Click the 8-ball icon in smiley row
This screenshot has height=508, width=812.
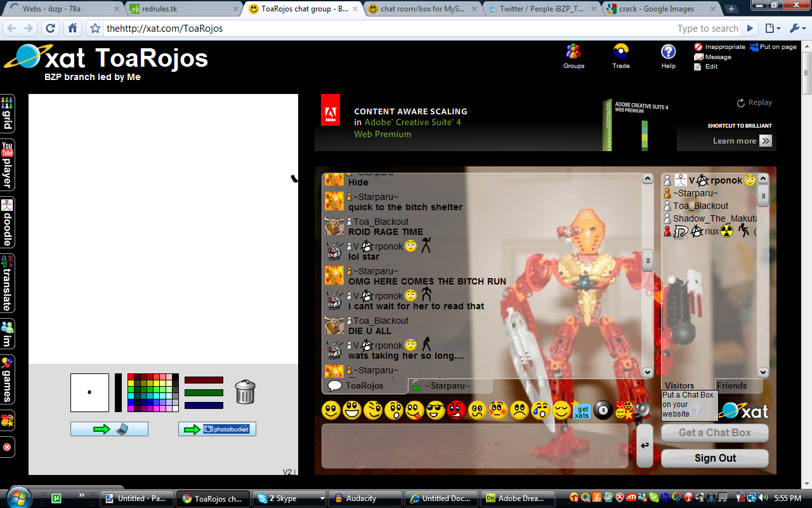[603, 411]
